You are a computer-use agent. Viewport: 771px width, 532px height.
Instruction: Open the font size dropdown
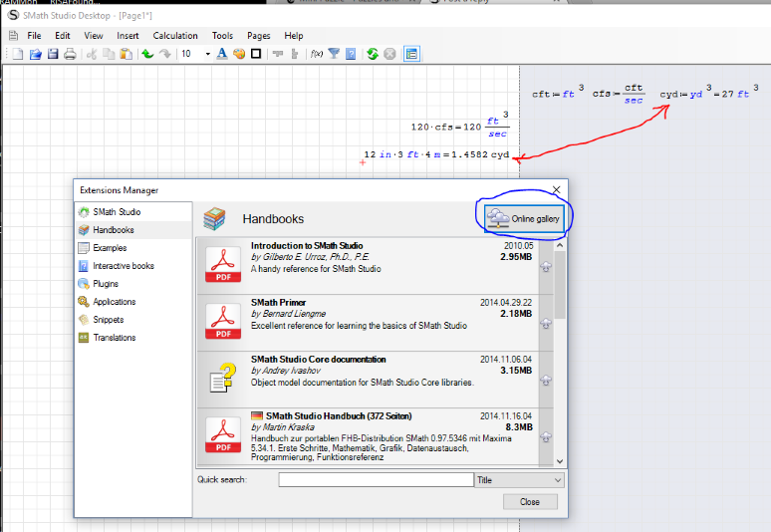[207, 54]
